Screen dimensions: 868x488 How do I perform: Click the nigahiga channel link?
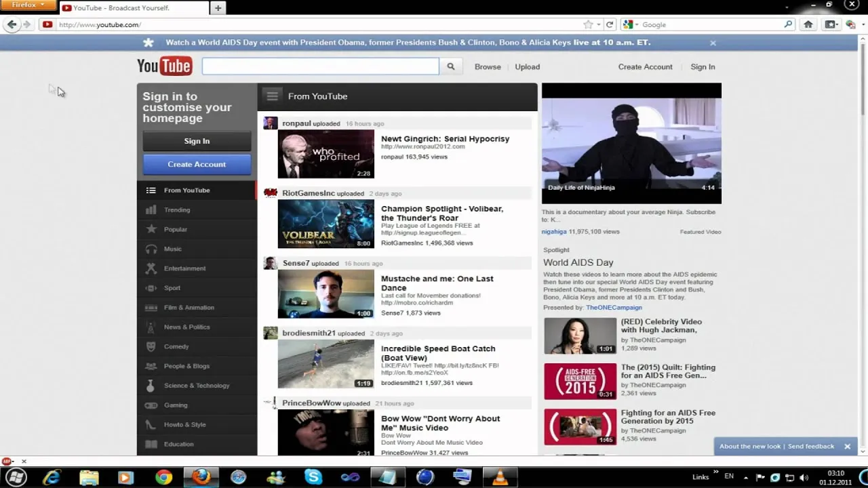tap(554, 232)
